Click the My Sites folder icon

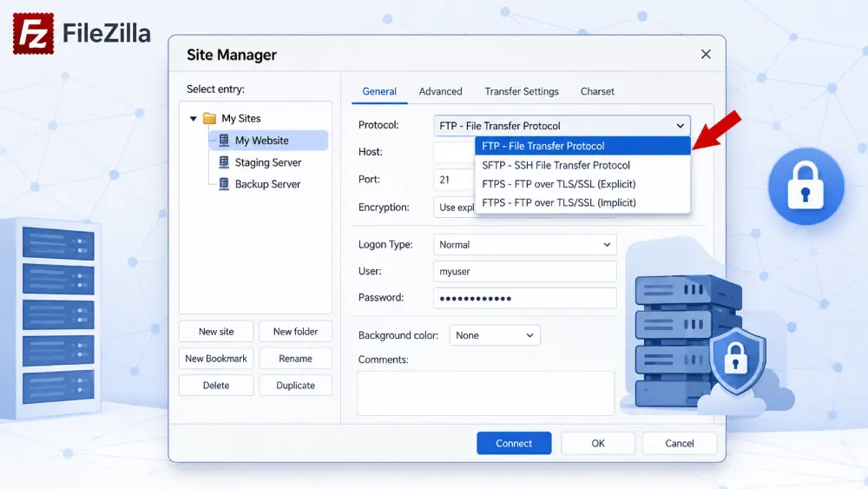click(209, 118)
